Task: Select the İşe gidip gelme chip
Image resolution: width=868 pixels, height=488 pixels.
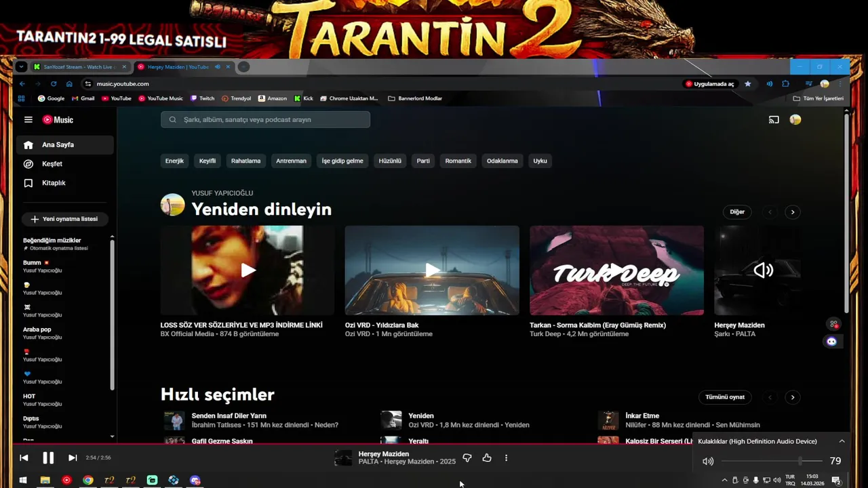Action: (x=342, y=161)
